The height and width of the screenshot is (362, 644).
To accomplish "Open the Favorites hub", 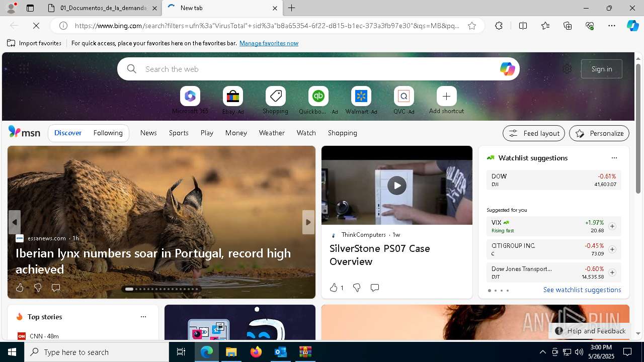I will pyautogui.click(x=545, y=26).
